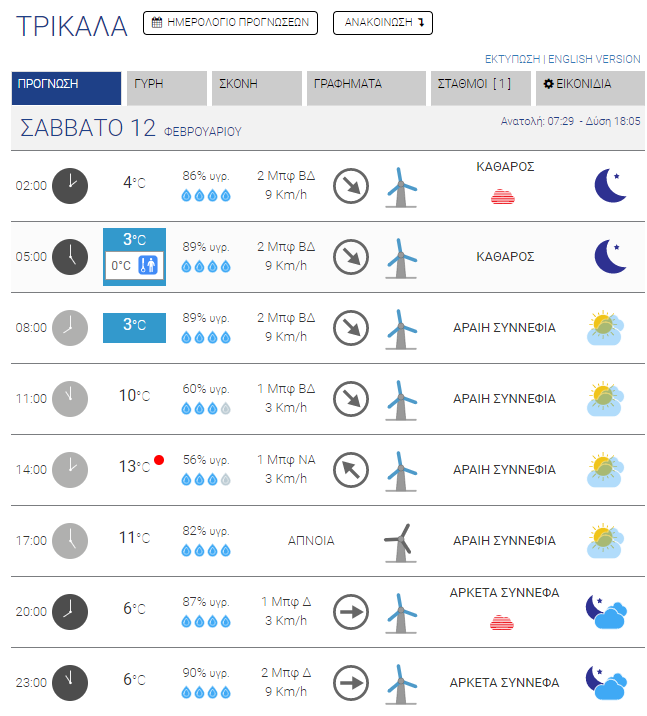This screenshot has width=647, height=716.
Task: Open the ΗΜΕΡΟΛΟΓΙΟ ΠΡΟΓΝΩΣΕΩΝ forecast calendar
Action: point(230,23)
